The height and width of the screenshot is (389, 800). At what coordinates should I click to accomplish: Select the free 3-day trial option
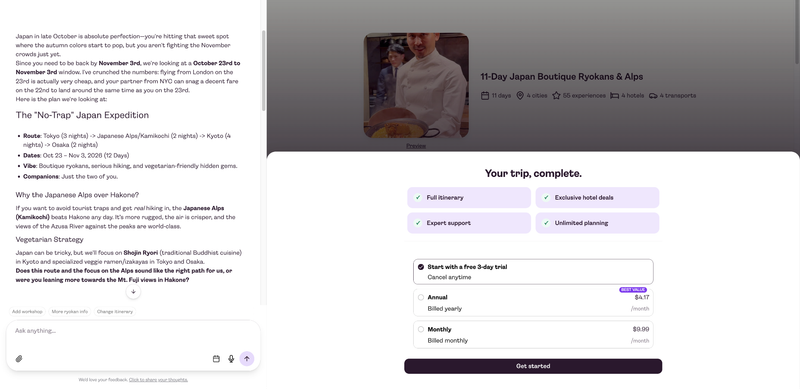pos(533,272)
